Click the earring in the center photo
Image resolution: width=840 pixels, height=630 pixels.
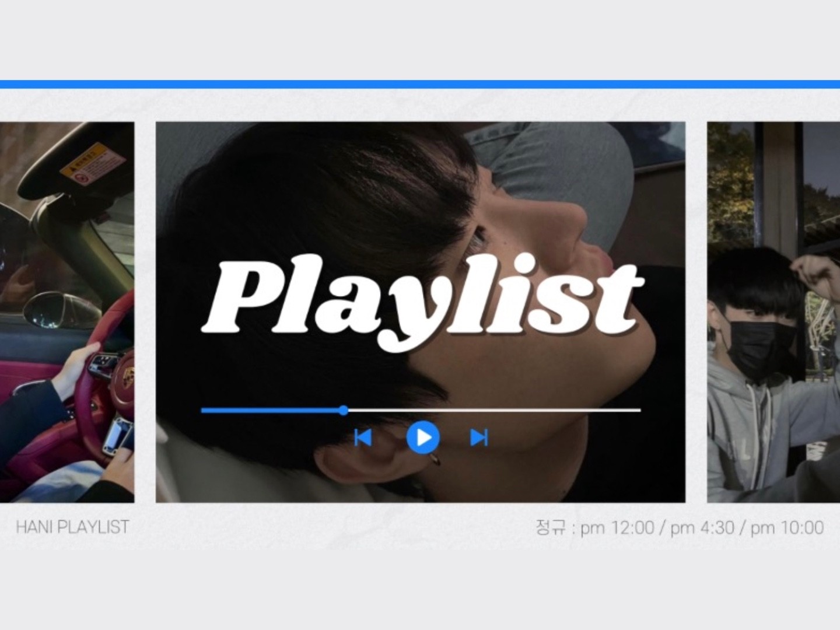435,461
